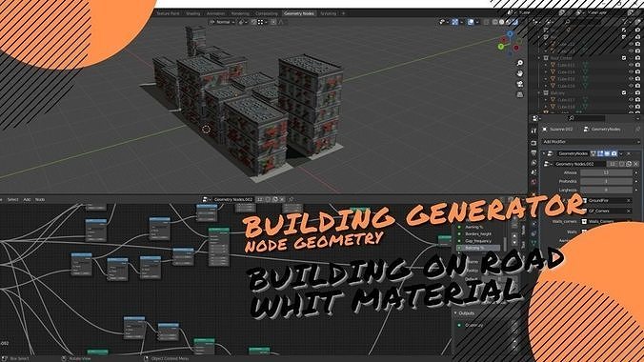The height and width of the screenshot is (362, 644).
Task: Open properties editor type dropdown
Action: 535,118
